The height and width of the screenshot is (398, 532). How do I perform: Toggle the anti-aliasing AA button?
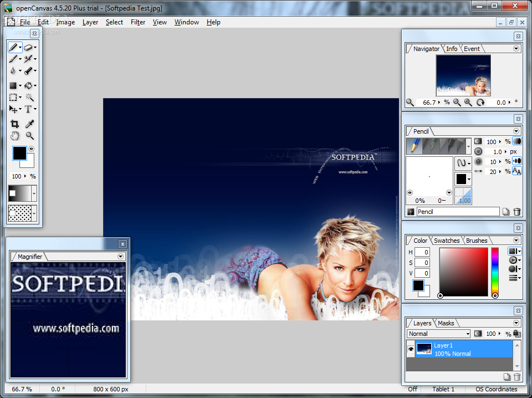coord(516,171)
